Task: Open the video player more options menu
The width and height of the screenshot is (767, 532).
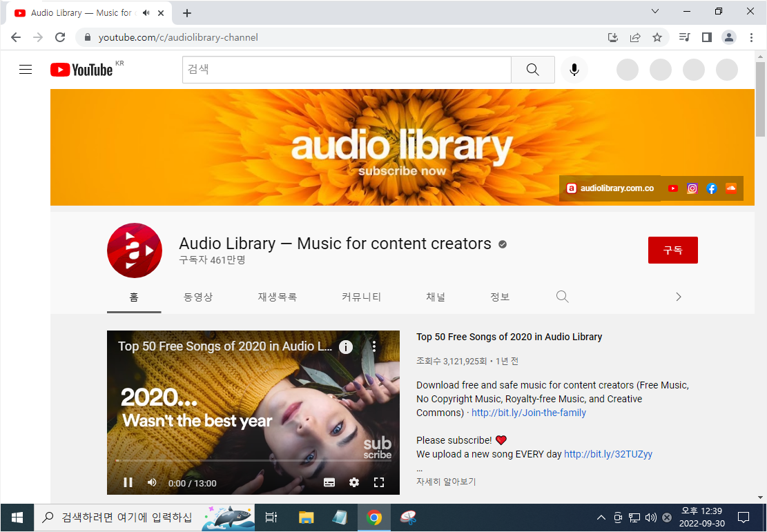Action: (x=374, y=346)
